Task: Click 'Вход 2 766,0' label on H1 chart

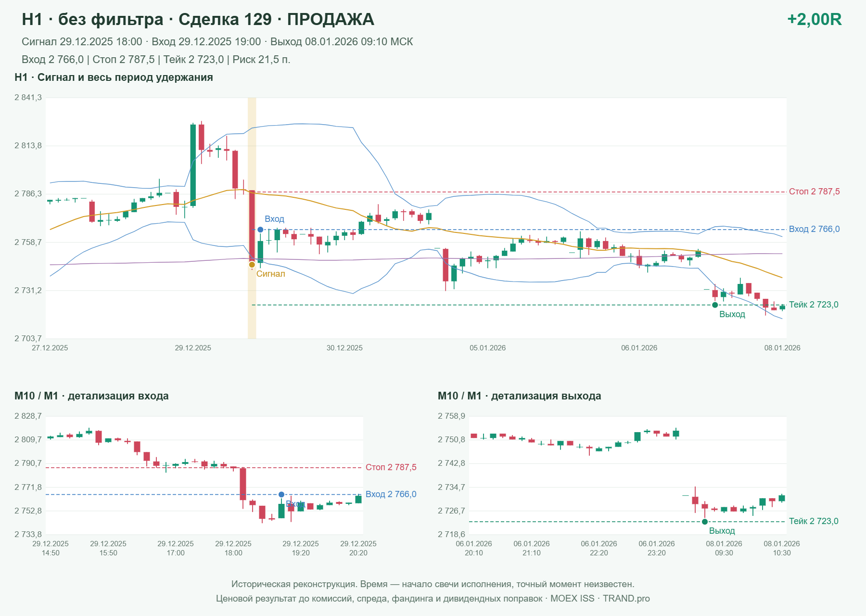Action: [x=814, y=229]
